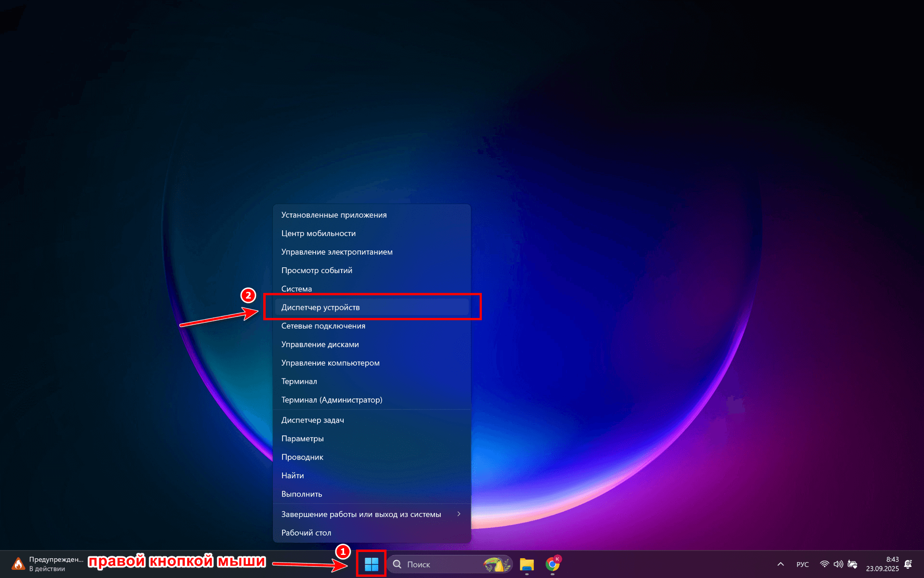Click the battery status tray icon
The width and height of the screenshot is (924, 578).
click(852, 564)
